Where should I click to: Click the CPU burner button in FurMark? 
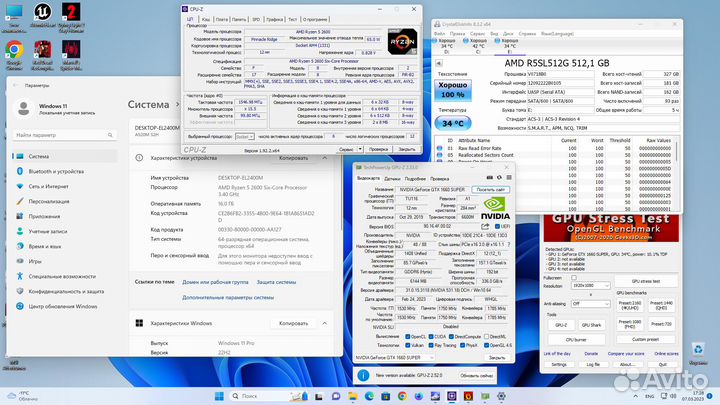(x=576, y=340)
